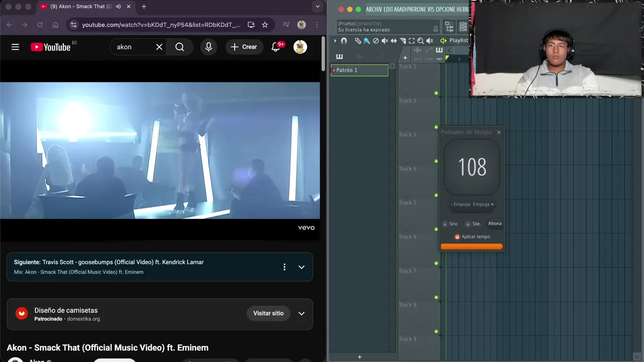The width and height of the screenshot is (644, 362).
Task: Open the YouTube account avatar
Action: coord(300,47)
